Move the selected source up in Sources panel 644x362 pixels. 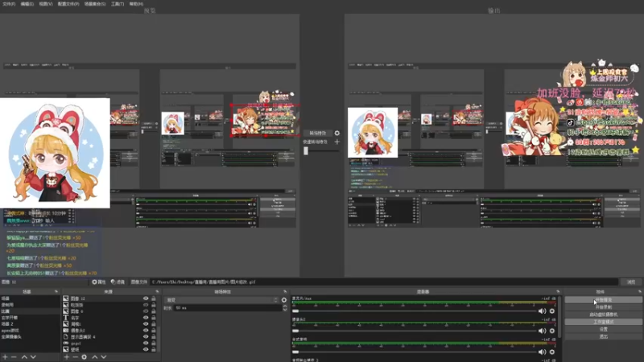click(x=95, y=357)
